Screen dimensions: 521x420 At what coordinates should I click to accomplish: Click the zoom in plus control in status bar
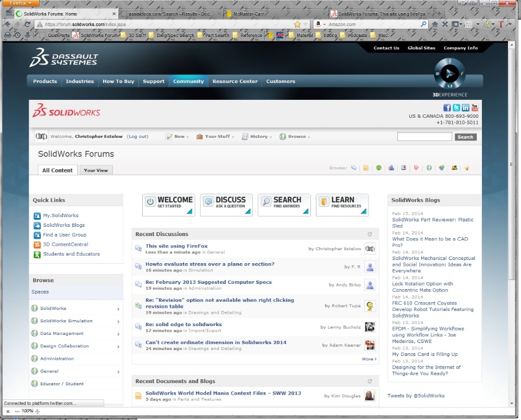[37, 411]
